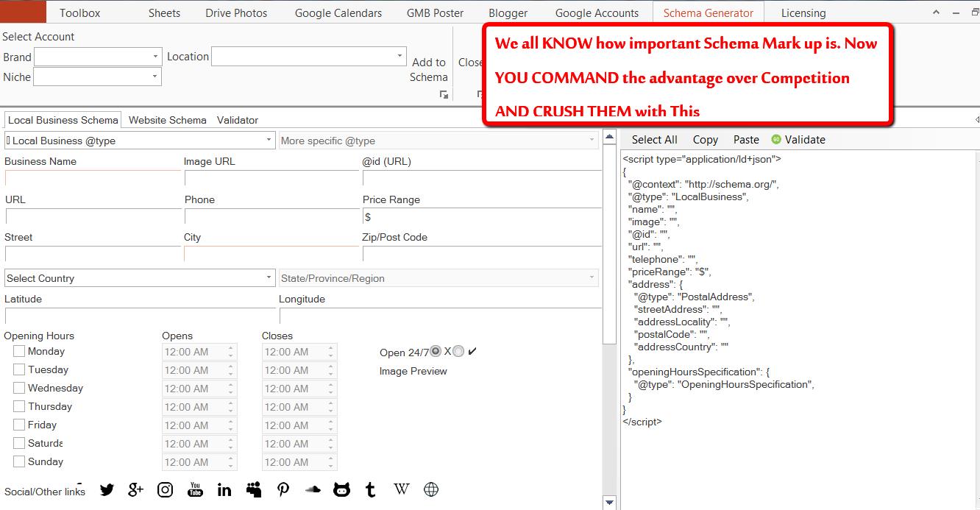This screenshot has width=980, height=510.
Task: Click the Paste button above the code
Action: click(x=746, y=140)
